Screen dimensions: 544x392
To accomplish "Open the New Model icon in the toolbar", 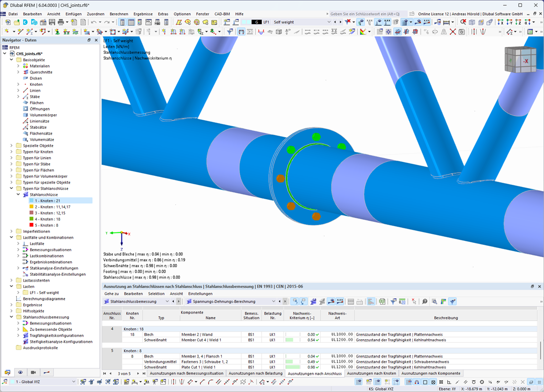I will [x=7, y=22].
